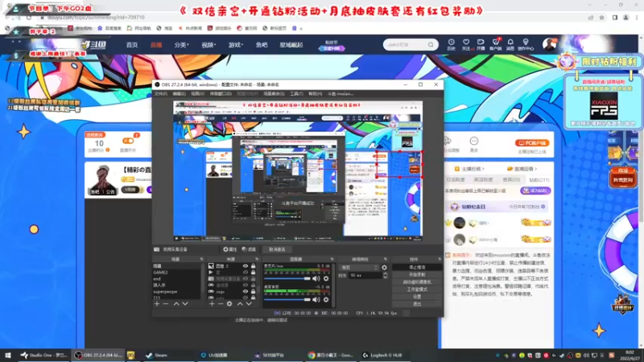The width and height of the screenshot is (644, 362).
Task: Toggle visibility of the 图像 2 source
Action: click(246, 266)
